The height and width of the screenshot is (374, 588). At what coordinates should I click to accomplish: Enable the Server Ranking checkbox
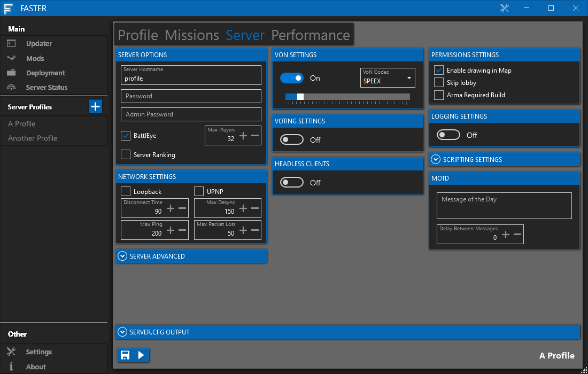[x=126, y=154]
